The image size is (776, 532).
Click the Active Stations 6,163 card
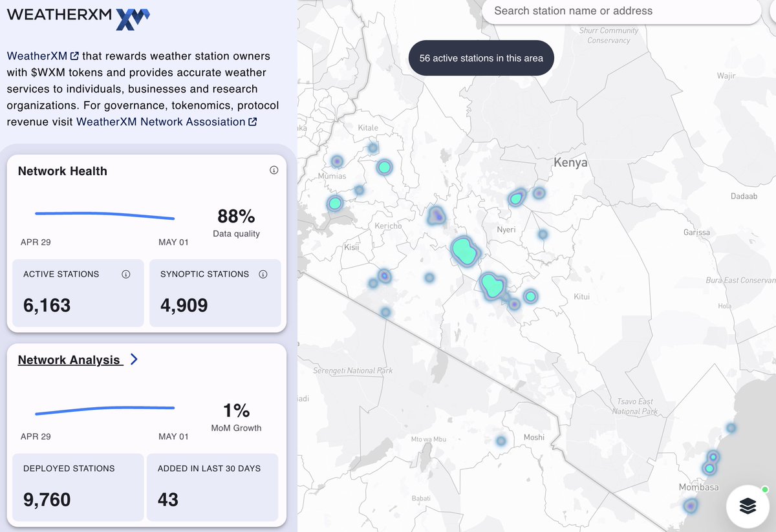pyautogui.click(x=79, y=293)
